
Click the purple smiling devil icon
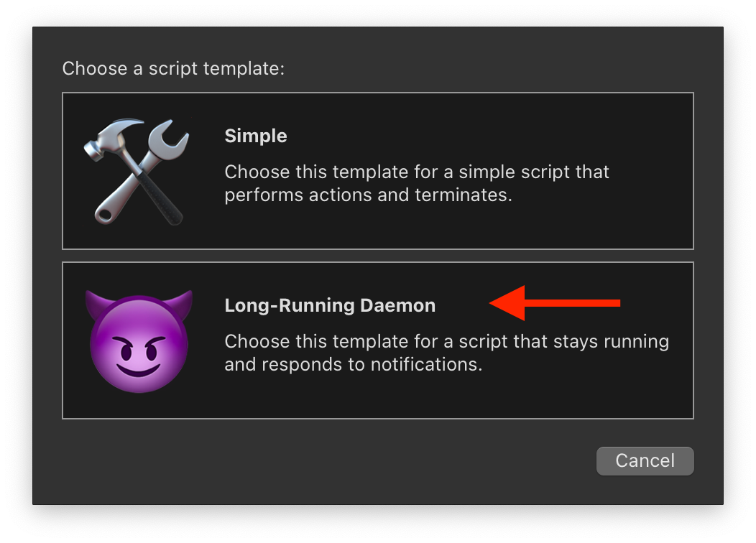coord(139,340)
